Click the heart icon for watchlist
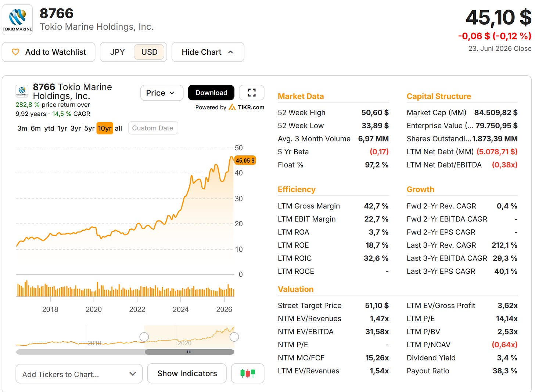This screenshot has width=535, height=392. pos(15,52)
